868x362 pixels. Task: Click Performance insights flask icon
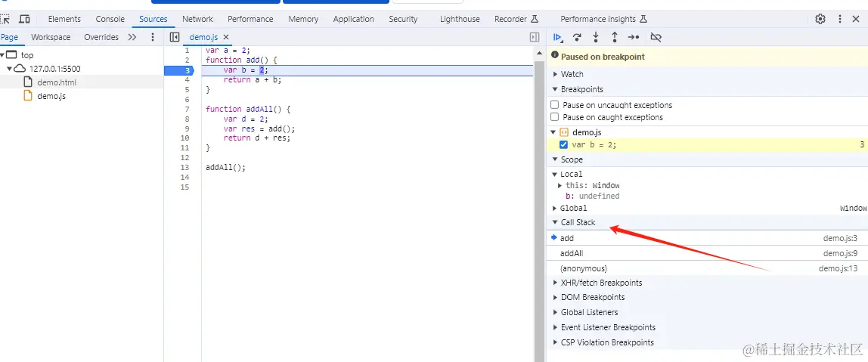[x=643, y=19]
